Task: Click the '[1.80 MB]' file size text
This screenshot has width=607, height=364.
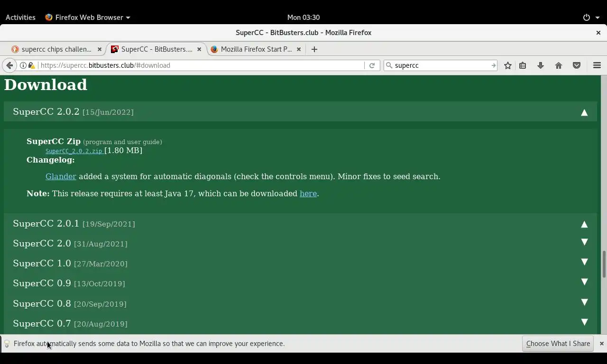Action: click(x=123, y=150)
